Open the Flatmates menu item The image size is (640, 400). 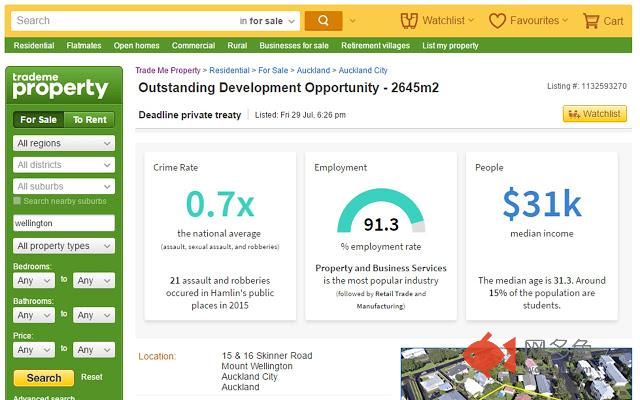click(x=84, y=45)
